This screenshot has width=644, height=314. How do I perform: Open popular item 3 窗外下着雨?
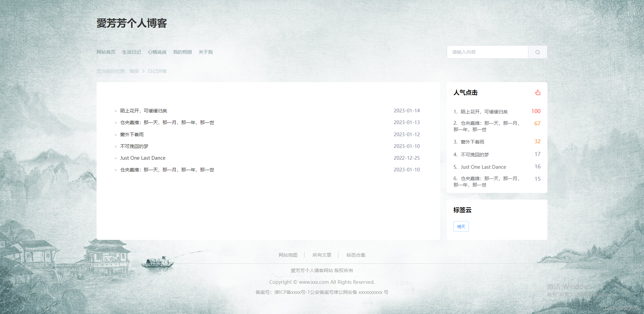tap(472, 142)
